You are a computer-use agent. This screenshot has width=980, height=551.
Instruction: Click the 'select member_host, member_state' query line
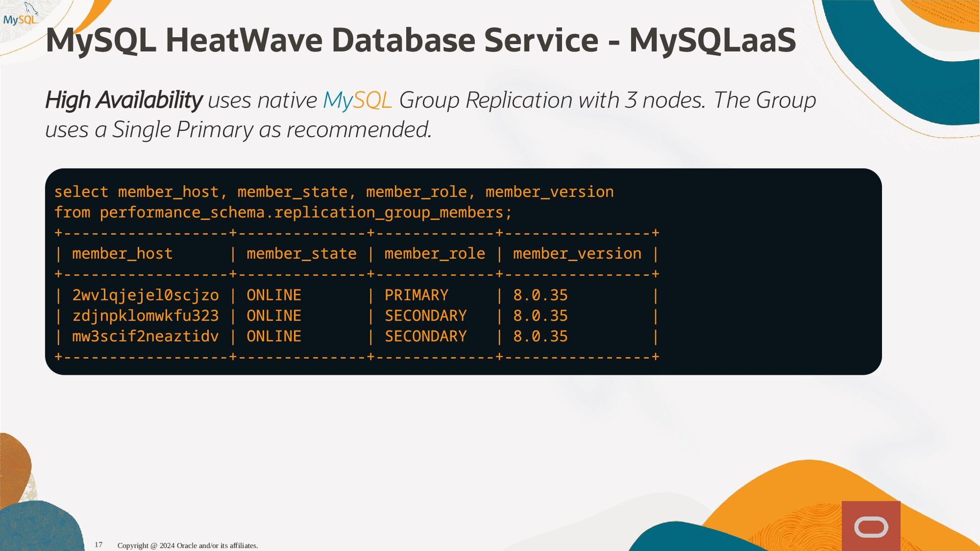[334, 192]
